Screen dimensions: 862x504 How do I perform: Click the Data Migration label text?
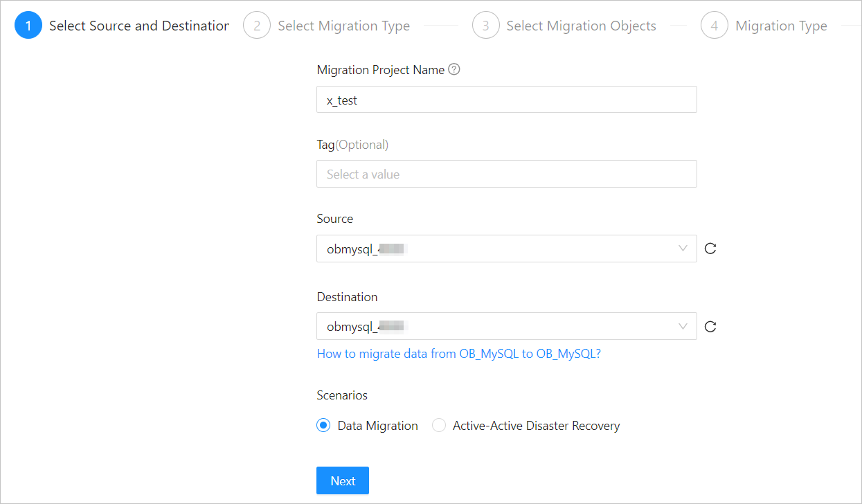click(377, 426)
